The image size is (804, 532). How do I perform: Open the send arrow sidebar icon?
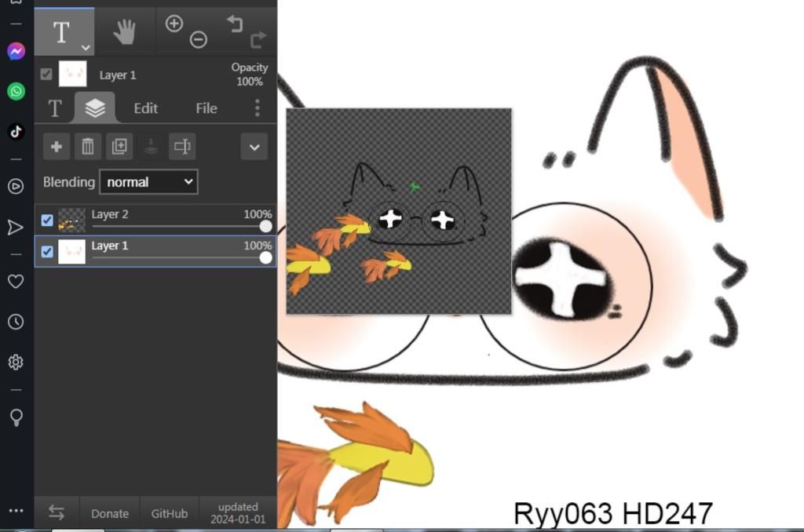pos(16,227)
